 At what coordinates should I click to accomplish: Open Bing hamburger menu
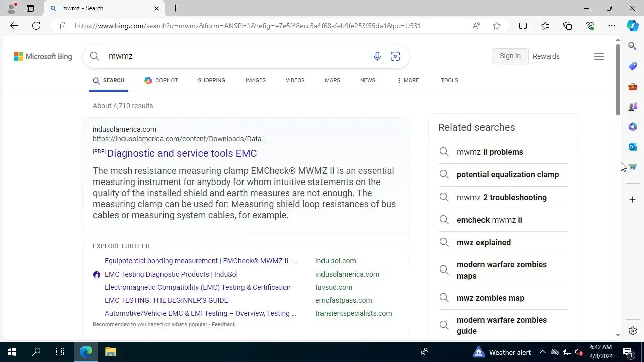point(599,56)
